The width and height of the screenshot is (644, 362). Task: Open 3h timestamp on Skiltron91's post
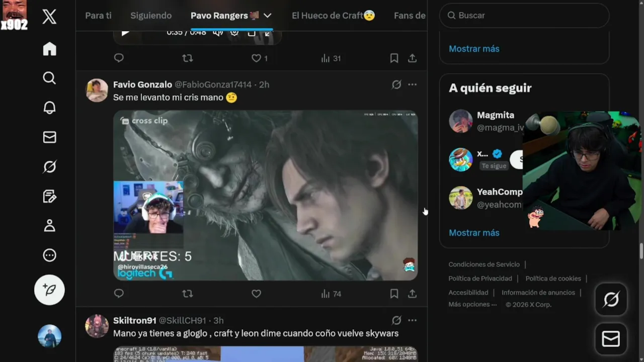tap(218, 320)
